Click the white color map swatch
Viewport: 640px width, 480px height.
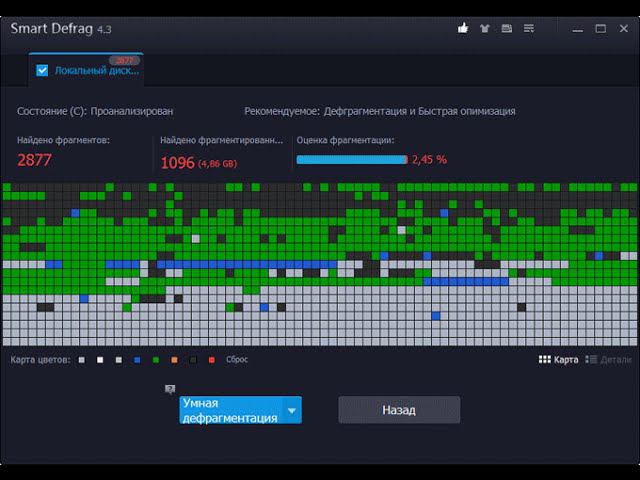tap(100, 360)
